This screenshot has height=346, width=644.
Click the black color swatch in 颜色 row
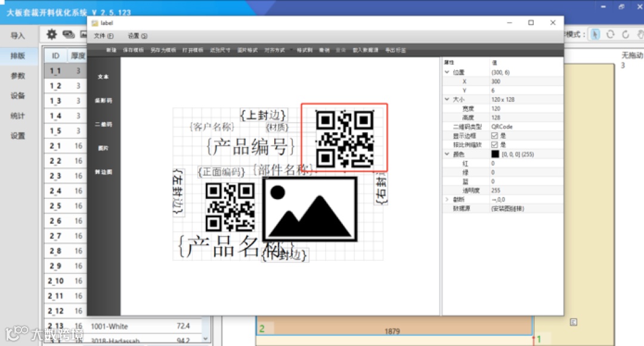coord(495,154)
